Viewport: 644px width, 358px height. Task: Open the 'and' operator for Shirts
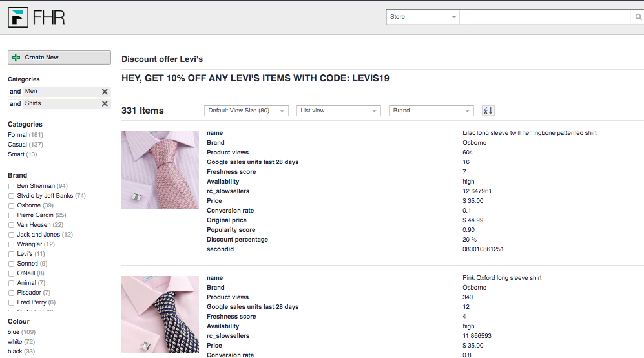(x=16, y=103)
